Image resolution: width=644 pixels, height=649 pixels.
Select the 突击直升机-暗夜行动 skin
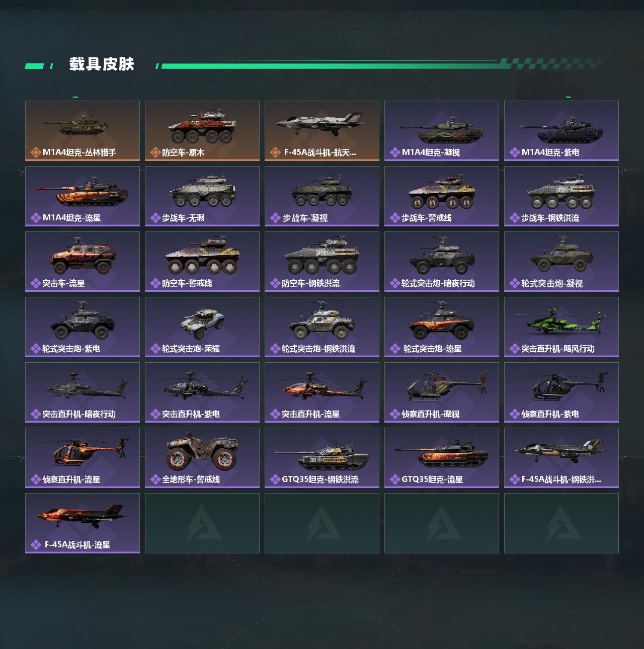tap(83, 392)
